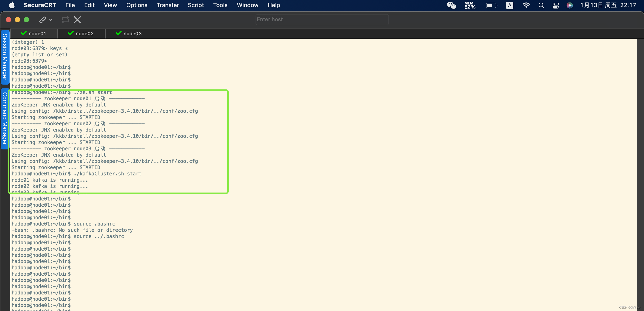Click the MEM 82% memory indicator

click(470, 5)
